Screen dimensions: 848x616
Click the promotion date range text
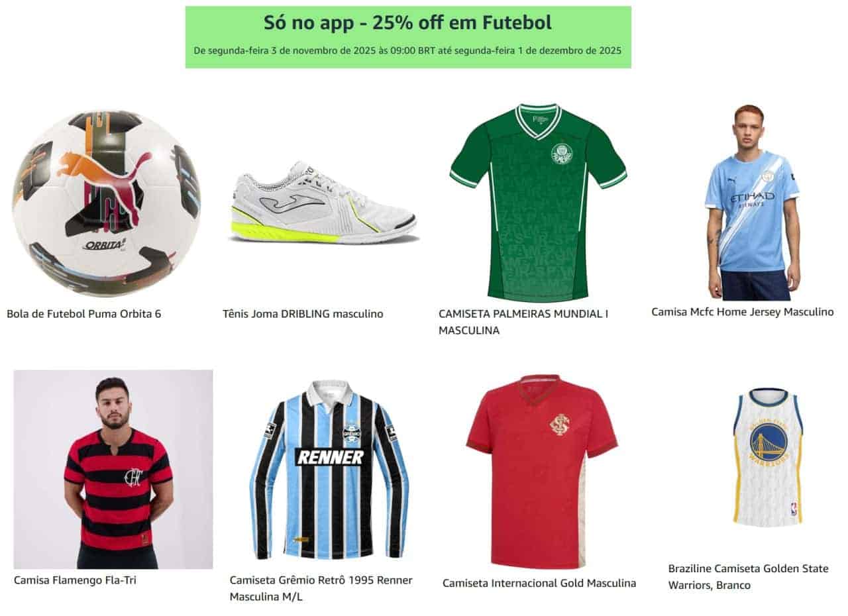coord(408,50)
